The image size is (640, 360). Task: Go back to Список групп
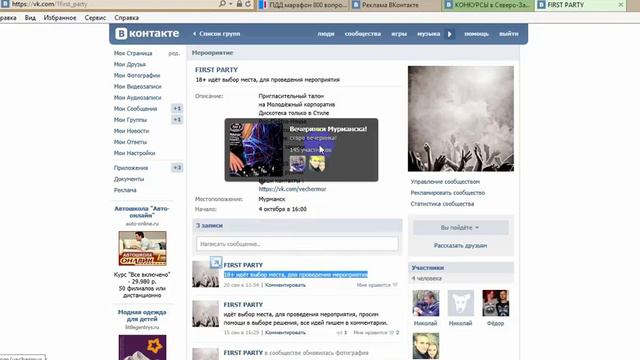(217, 34)
